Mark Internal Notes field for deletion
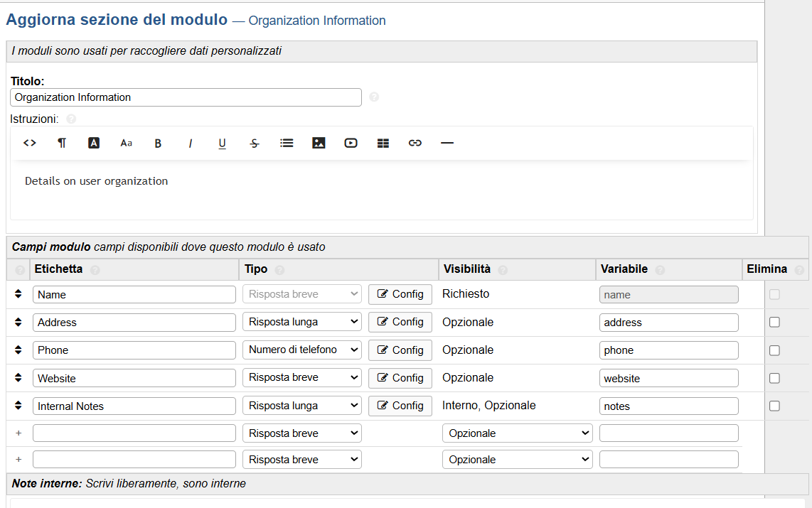The width and height of the screenshot is (812, 508). coord(774,406)
